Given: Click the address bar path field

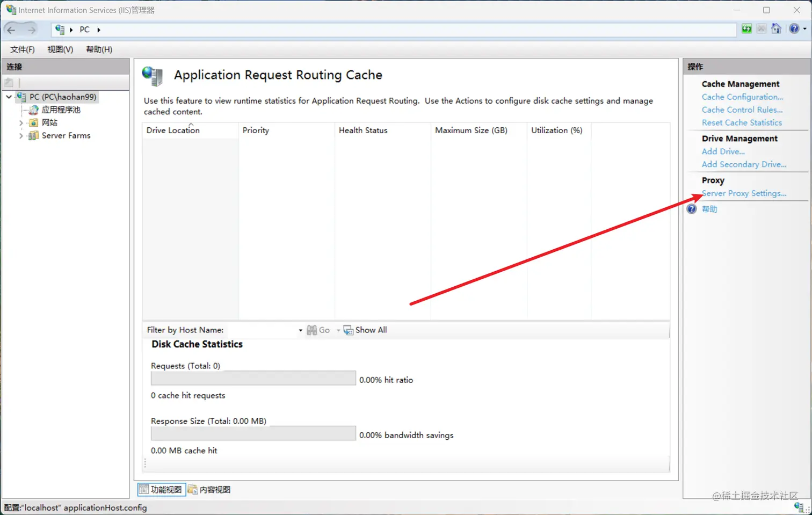Looking at the screenshot, I should [394, 30].
